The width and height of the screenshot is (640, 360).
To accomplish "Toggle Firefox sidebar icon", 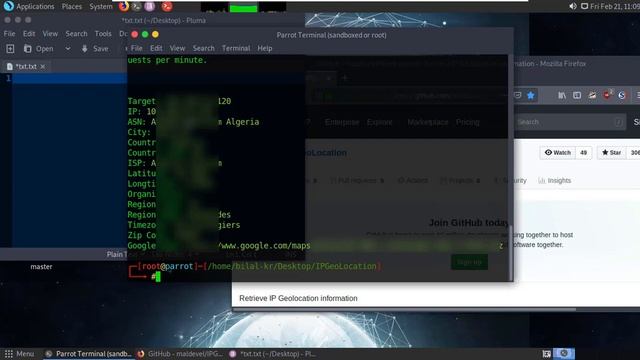I will (x=577, y=96).
